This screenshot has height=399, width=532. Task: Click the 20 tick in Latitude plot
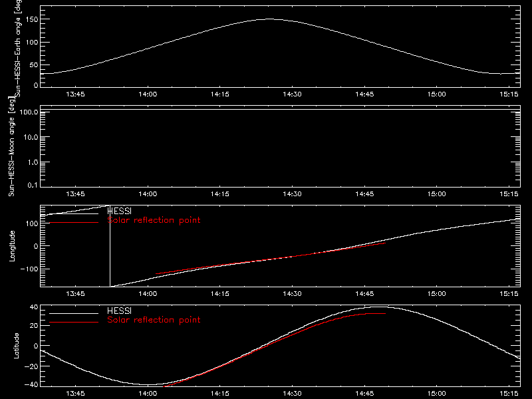click(x=35, y=326)
